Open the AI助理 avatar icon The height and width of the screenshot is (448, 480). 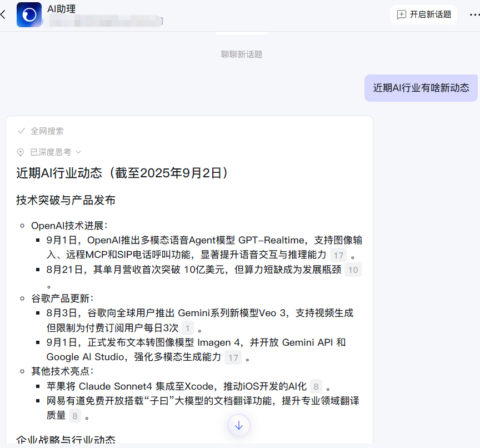(x=29, y=14)
